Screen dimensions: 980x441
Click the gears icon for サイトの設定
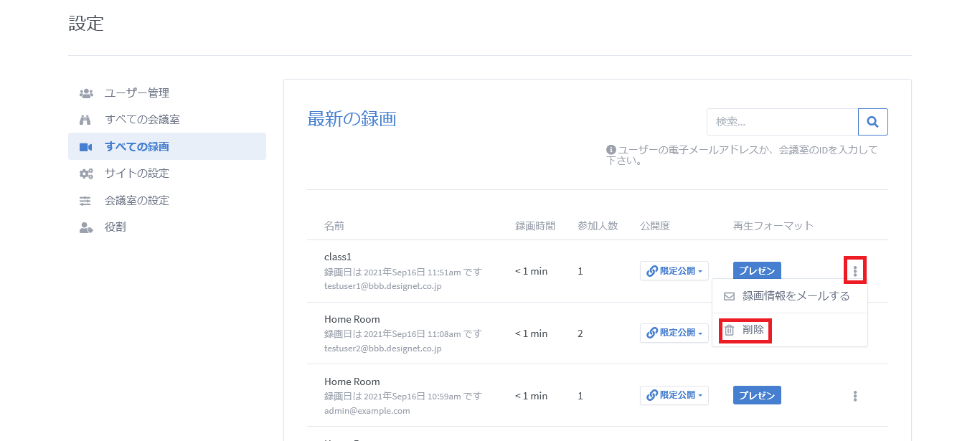[86, 174]
